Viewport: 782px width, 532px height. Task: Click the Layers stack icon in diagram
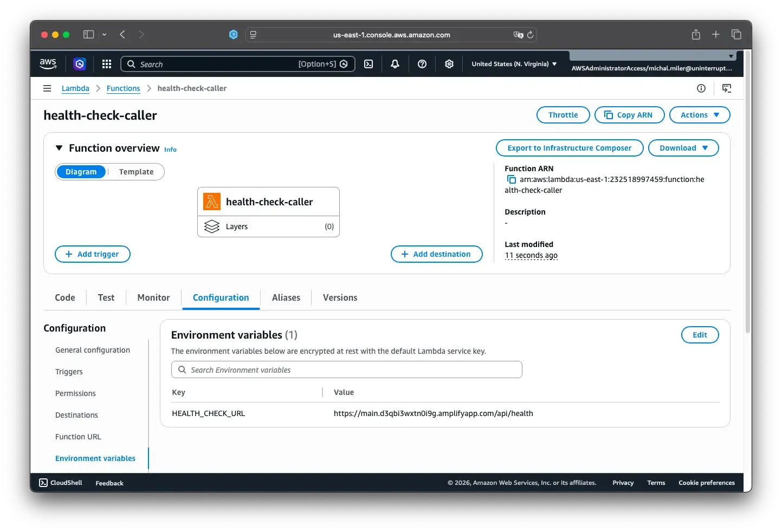click(212, 226)
